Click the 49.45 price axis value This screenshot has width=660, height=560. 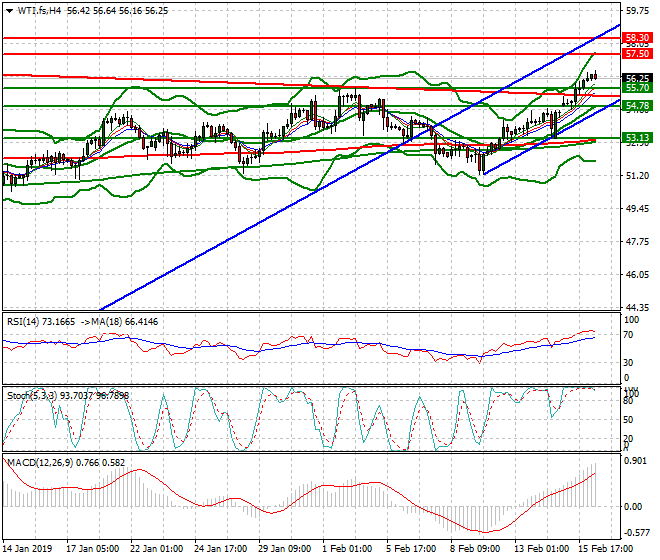[637, 208]
